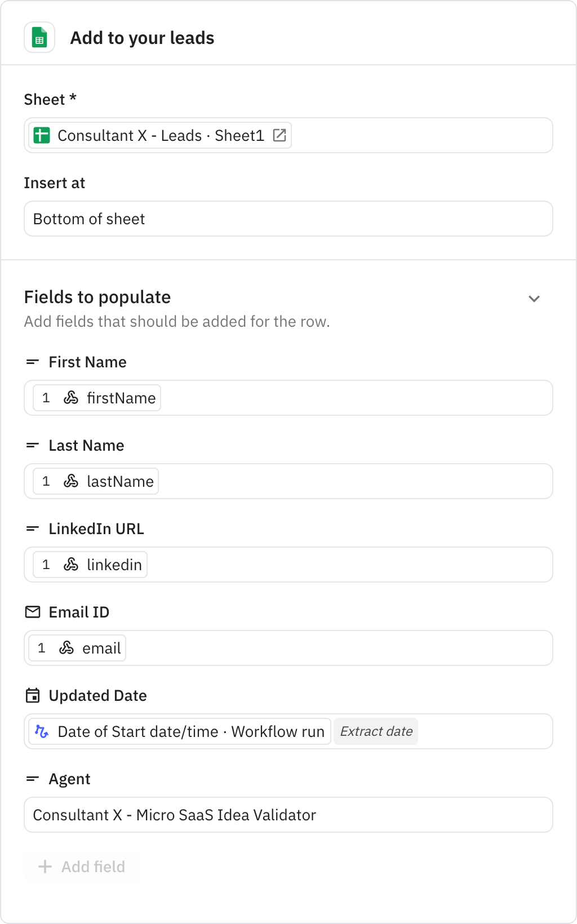Click the workflow icon in Date of Start chip
Image resolution: width=577 pixels, height=924 pixels.
click(42, 731)
